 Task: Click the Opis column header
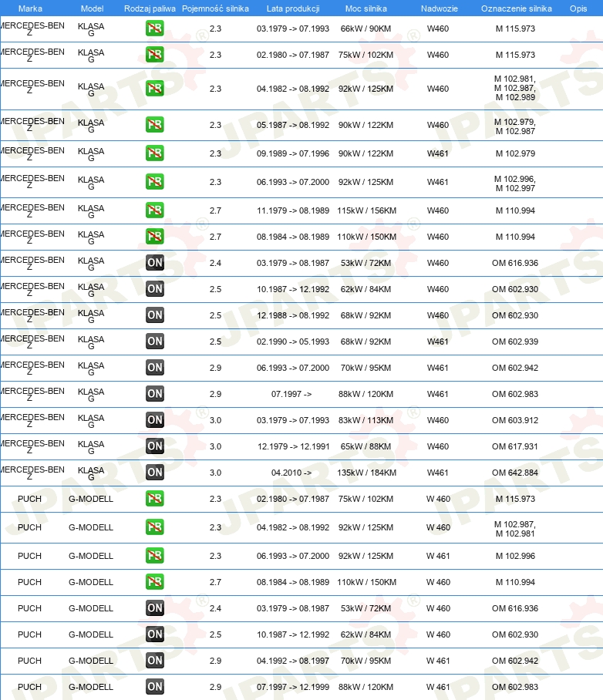click(x=578, y=8)
